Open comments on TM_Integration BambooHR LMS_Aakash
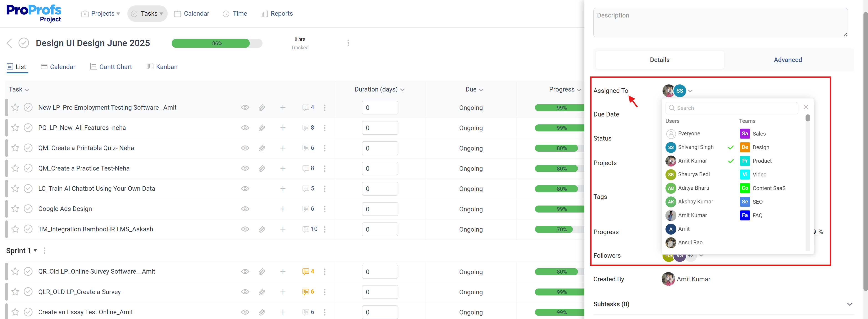The image size is (868, 319). coord(310,229)
